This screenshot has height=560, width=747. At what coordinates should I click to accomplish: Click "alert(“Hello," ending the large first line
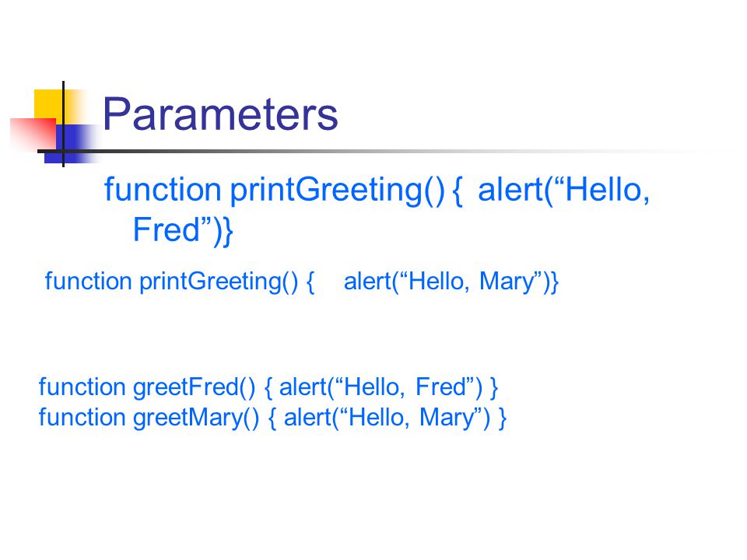(563, 191)
